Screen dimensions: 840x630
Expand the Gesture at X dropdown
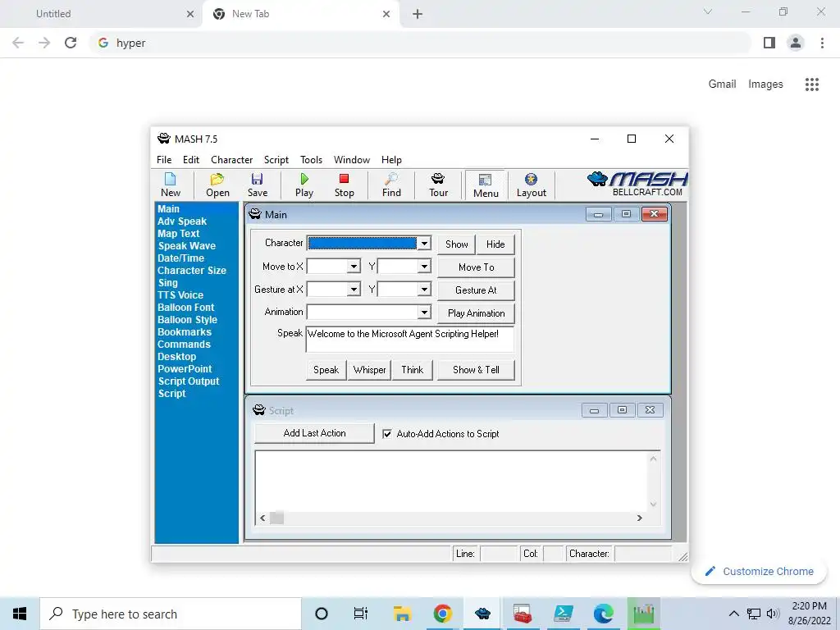point(354,290)
